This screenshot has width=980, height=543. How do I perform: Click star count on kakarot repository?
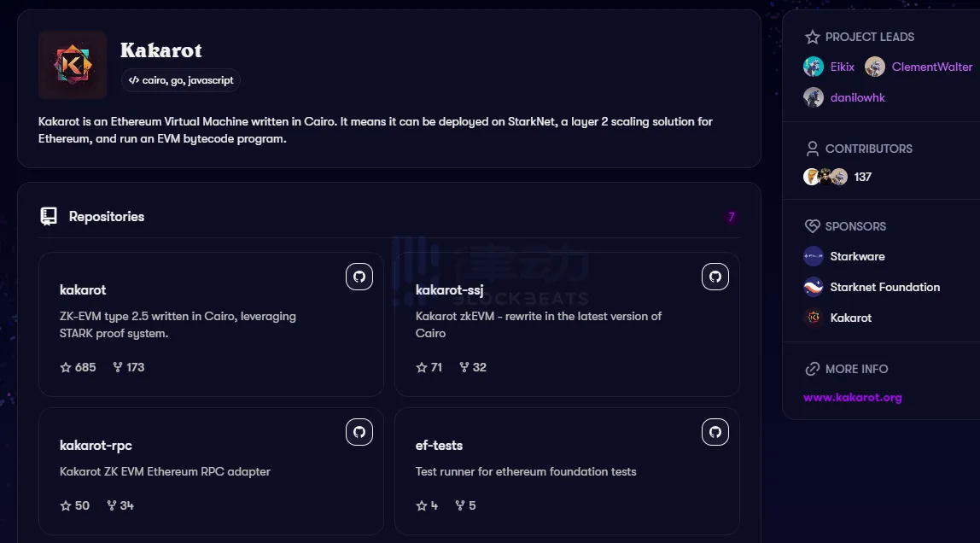click(x=78, y=367)
